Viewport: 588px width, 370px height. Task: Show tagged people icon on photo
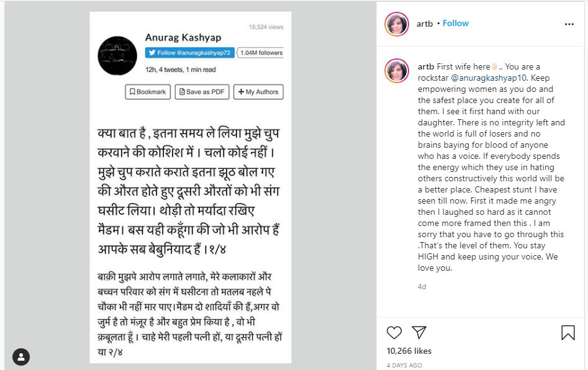pos(21,357)
